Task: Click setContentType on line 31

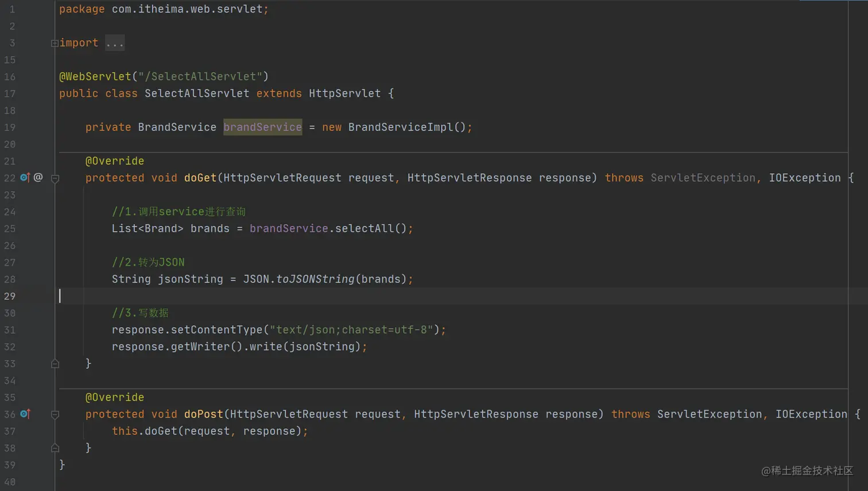Action: tap(216, 329)
